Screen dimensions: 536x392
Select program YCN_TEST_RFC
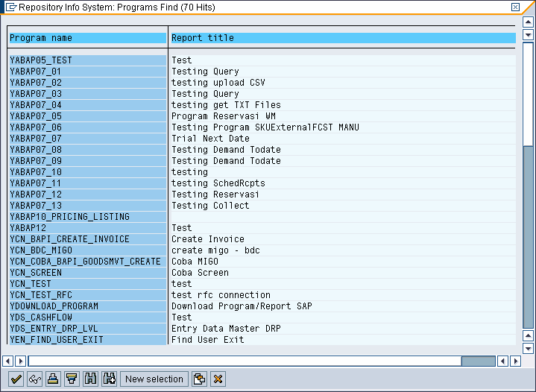coord(88,295)
